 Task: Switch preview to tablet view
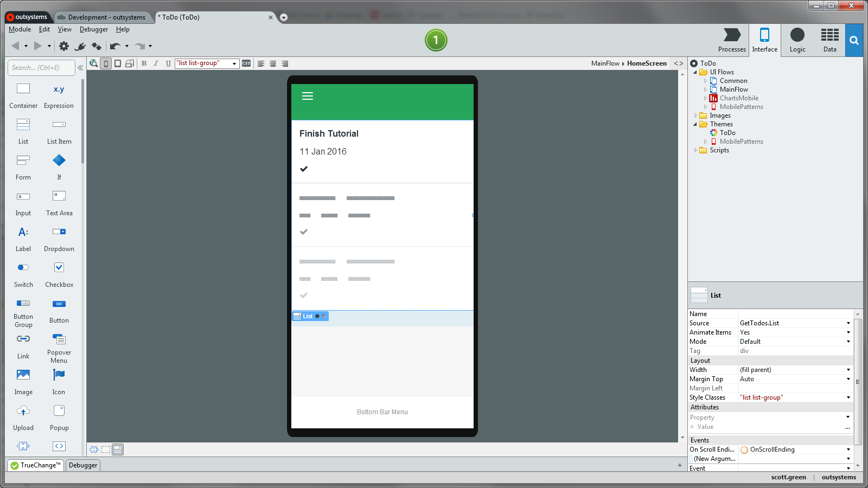[118, 63]
